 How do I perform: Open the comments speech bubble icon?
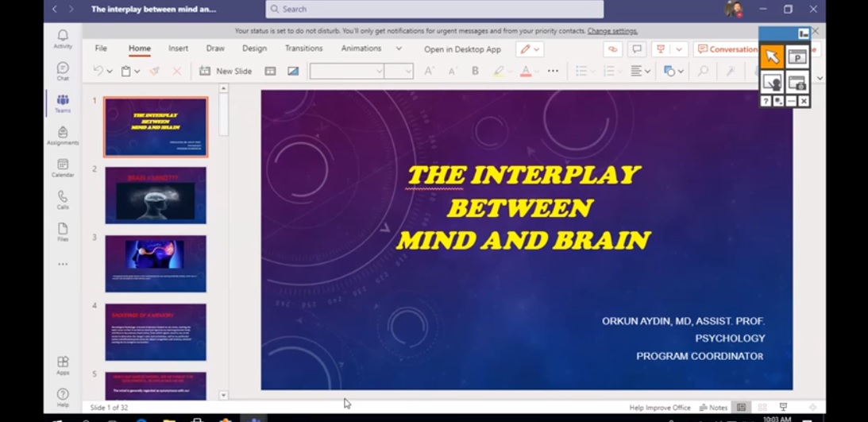click(636, 49)
